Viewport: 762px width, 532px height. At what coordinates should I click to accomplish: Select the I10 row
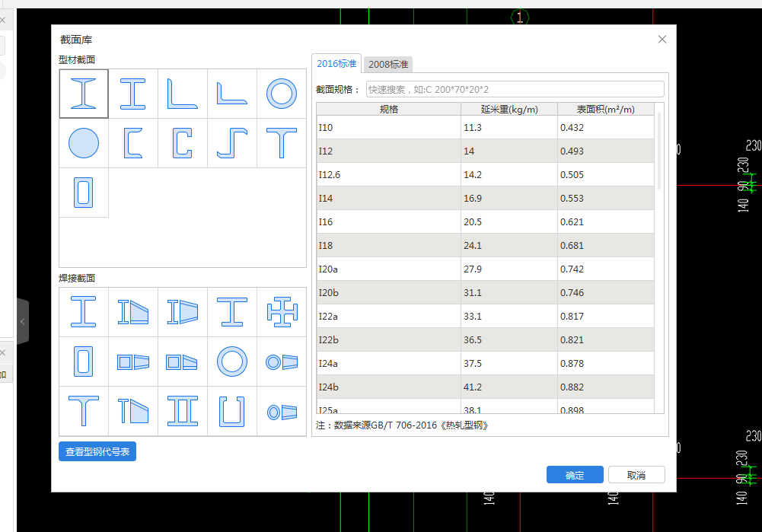[x=486, y=127]
